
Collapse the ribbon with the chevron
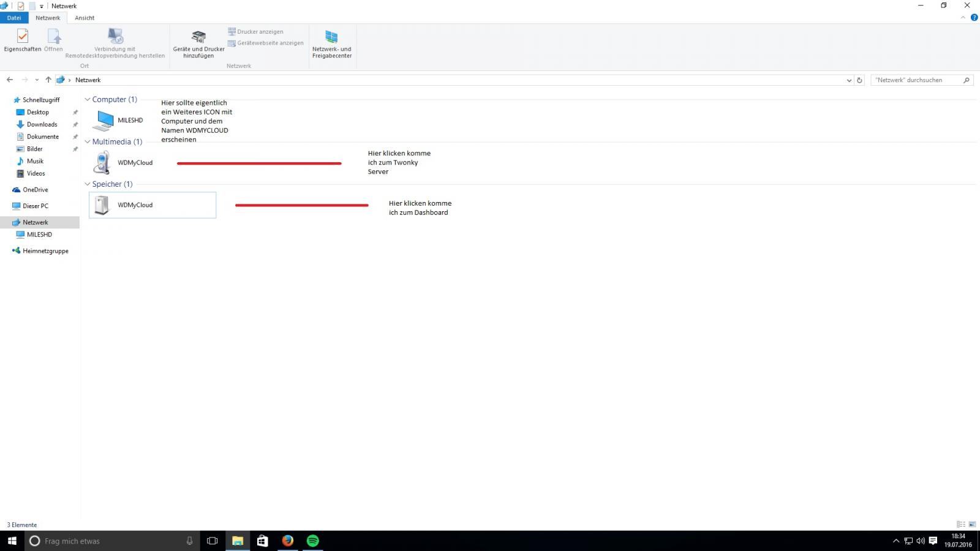[963, 18]
